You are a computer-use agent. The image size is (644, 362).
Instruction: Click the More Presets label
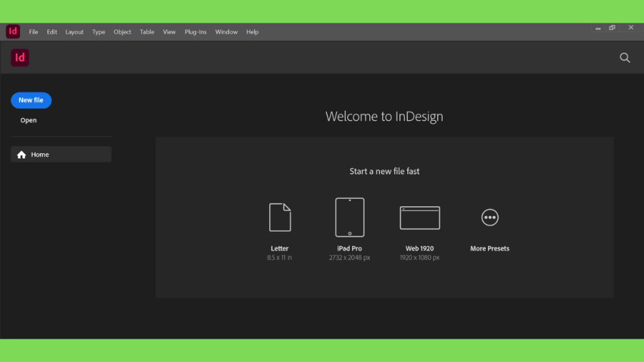tap(489, 248)
